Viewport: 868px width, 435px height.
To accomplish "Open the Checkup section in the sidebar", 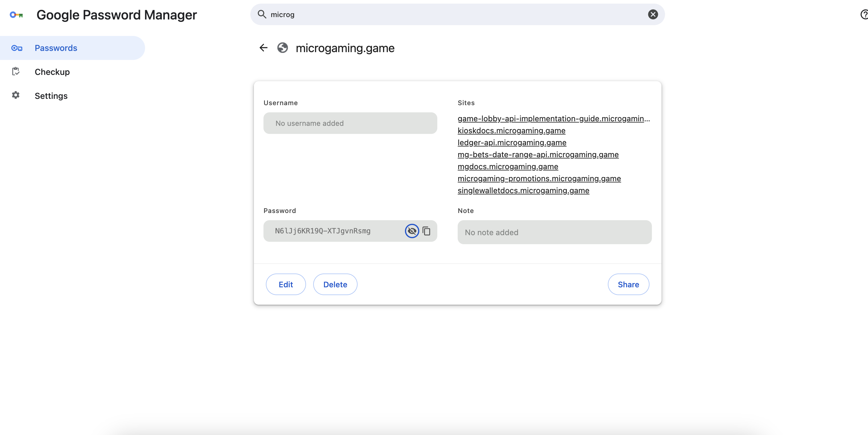I will 52,72.
